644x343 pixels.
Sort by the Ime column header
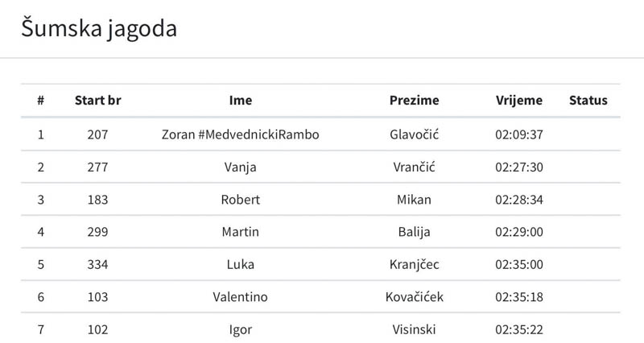click(x=241, y=101)
